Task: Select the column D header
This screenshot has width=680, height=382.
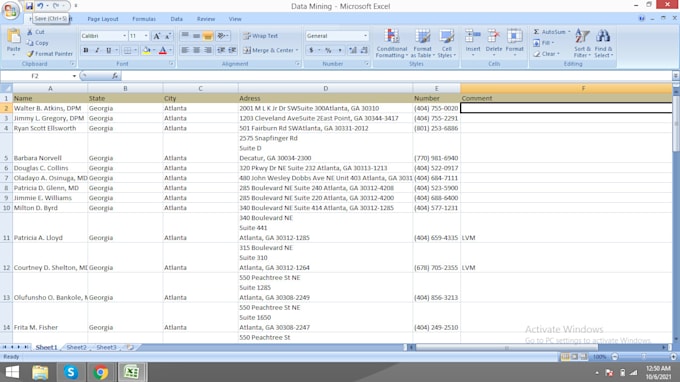Action: point(325,88)
